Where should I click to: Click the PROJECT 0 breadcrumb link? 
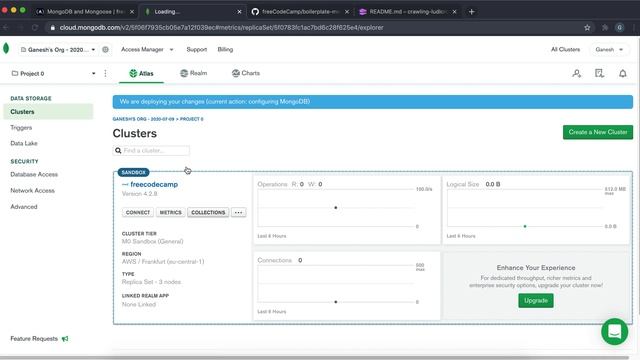[191, 119]
